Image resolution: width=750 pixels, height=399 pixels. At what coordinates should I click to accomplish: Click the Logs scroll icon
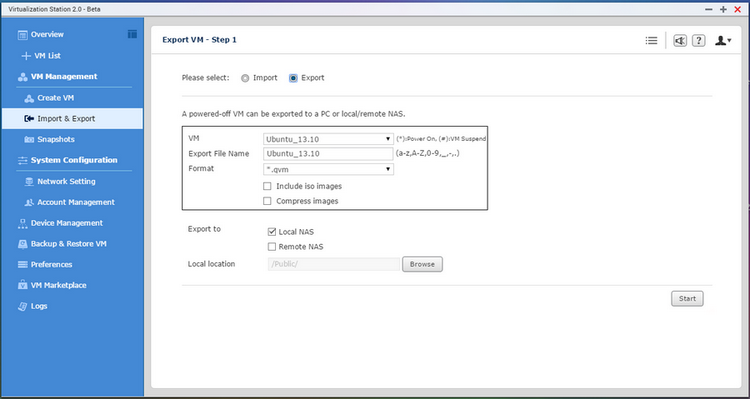click(22, 306)
